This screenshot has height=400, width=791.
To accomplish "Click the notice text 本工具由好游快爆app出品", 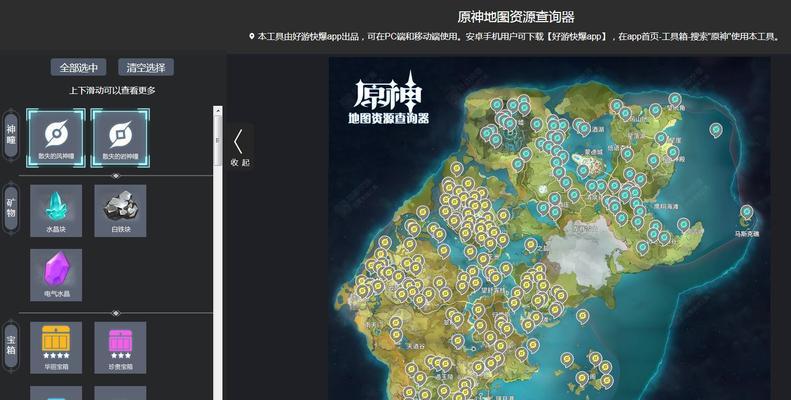I will coord(308,36).
